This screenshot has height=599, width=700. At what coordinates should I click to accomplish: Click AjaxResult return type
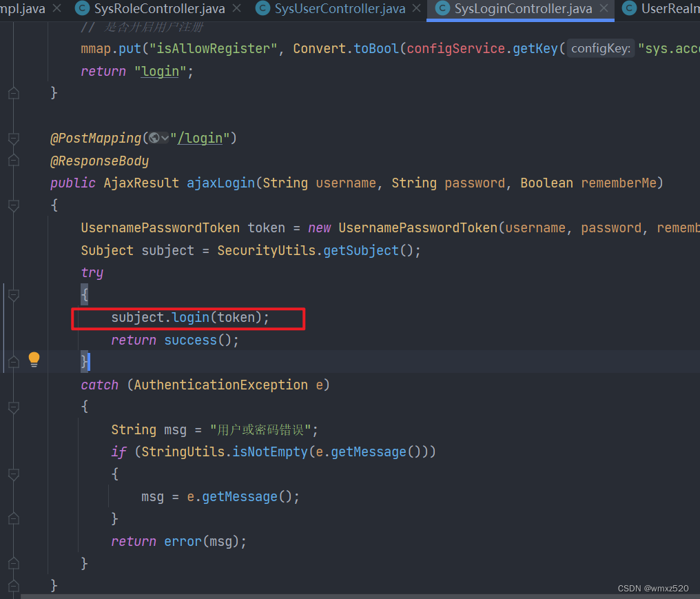tap(141, 183)
